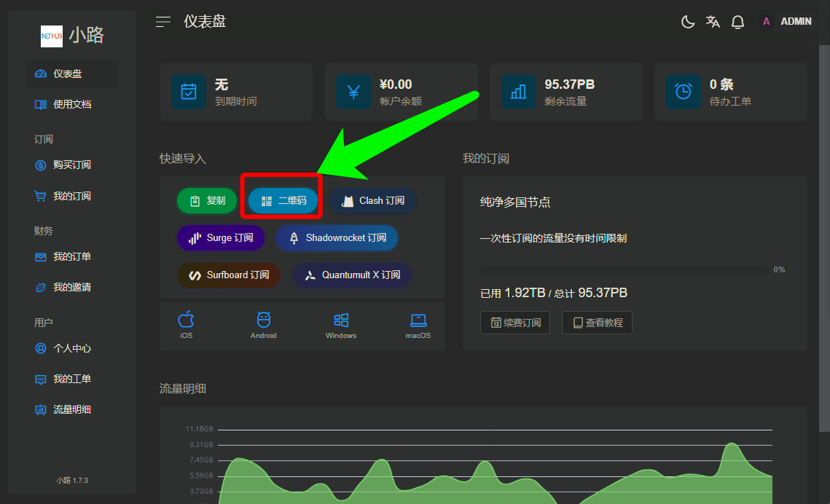Image resolution: width=830 pixels, height=504 pixels.
Task: Click the page's vertical scrollbar
Action: click(x=824, y=218)
